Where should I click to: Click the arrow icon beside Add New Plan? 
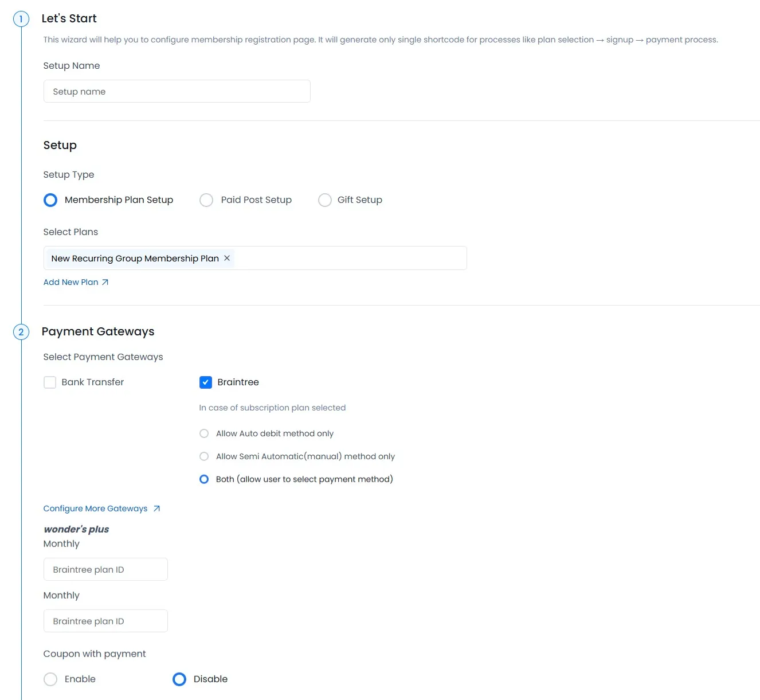click(105, 281)
